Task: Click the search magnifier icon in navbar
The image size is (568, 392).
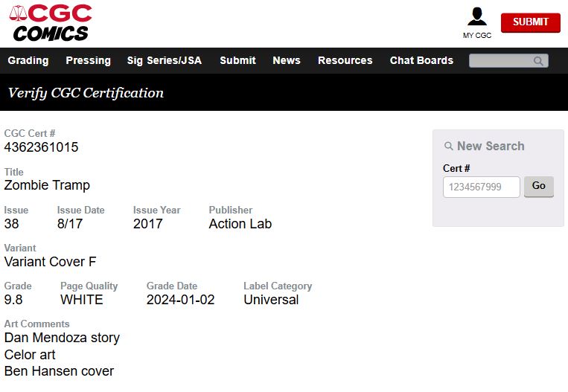Action: pos(538,61)
